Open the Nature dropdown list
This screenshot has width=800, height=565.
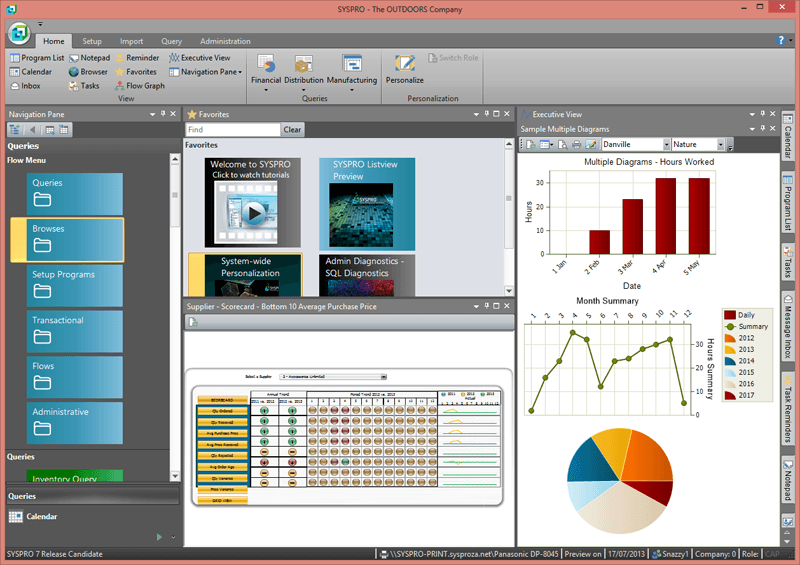[x=721, y=145]
